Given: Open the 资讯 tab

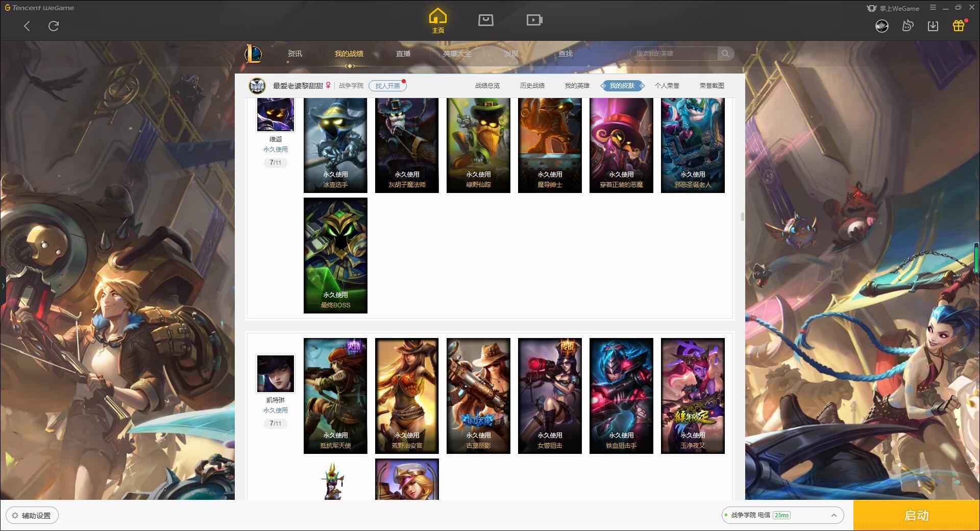Looking at the screenshot, I should click(295, 54).
